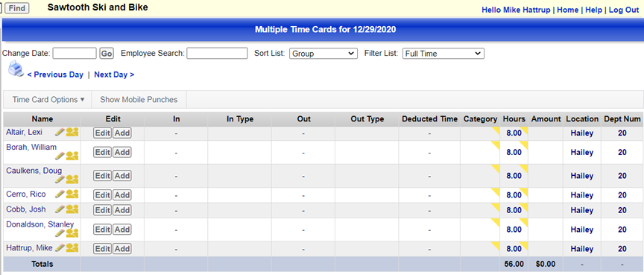Click group icon for Borah, William

pos(72,156)
